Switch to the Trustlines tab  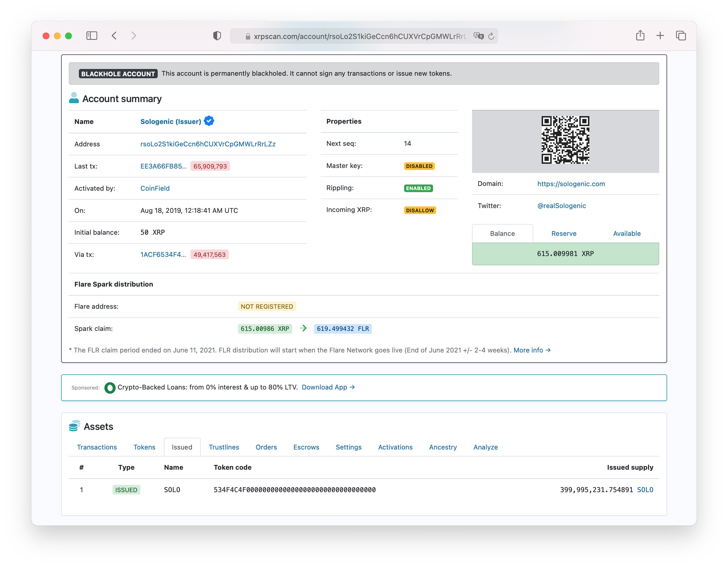[224, 447]
